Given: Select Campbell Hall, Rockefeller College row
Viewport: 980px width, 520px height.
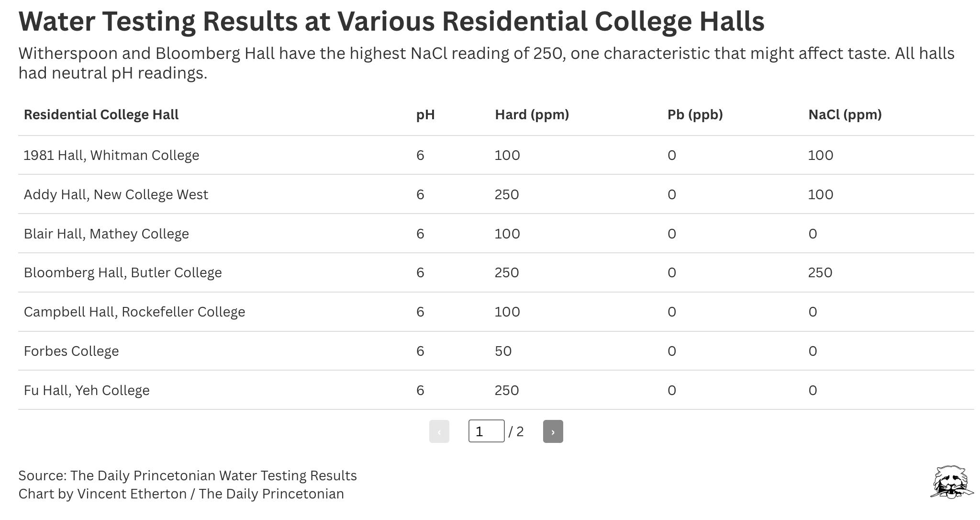Looking at the screenshot, I should tap(134, 312).
